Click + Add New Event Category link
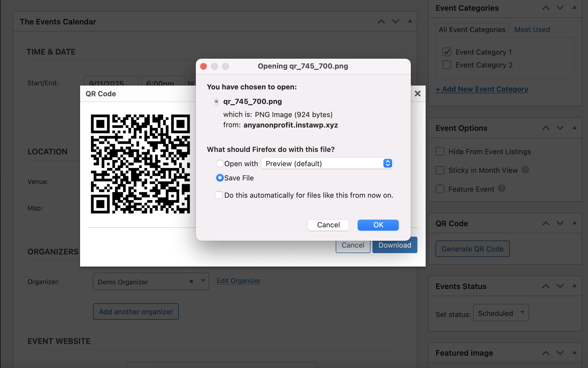 click(482, 89)
